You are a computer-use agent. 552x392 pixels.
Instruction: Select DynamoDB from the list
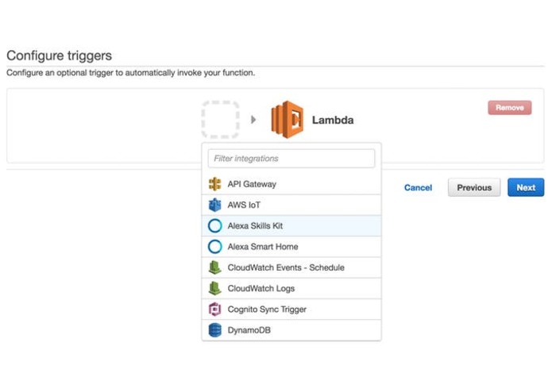291,330
